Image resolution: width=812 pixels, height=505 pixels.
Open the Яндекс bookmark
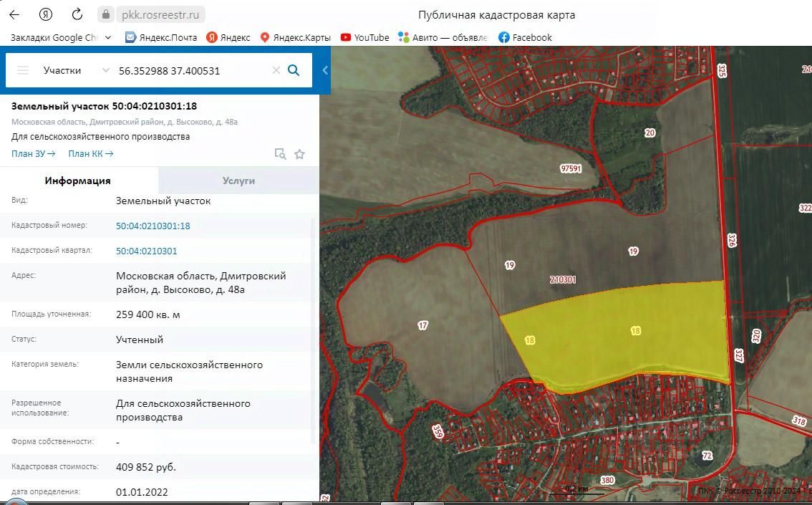coord(228,37)
